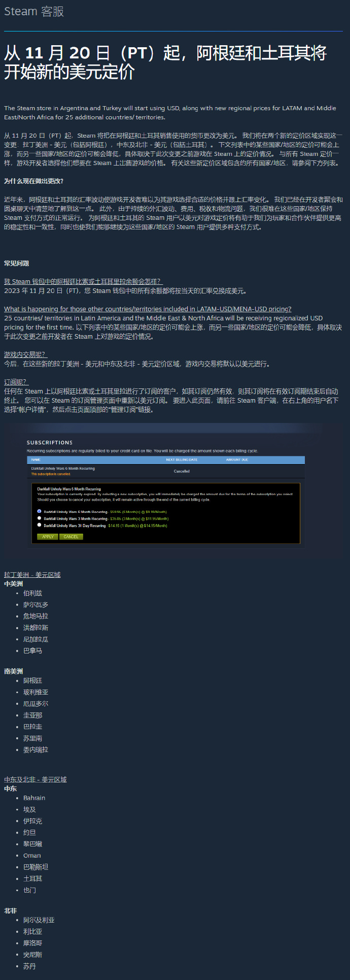Click the 拉丁美洲 - 美元区域 underlined heading
350x980 pixels.
32,575
